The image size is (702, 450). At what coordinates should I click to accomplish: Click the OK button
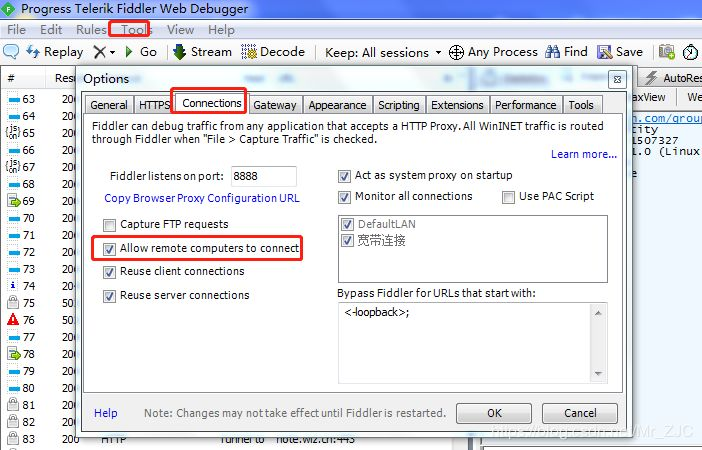[494, 413]
